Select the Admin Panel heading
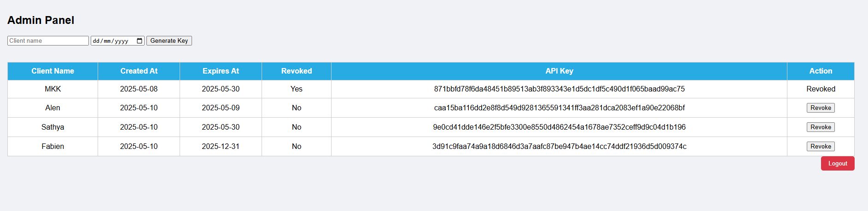This screenshot has height=211, width=868. click(x=41, y=20)
